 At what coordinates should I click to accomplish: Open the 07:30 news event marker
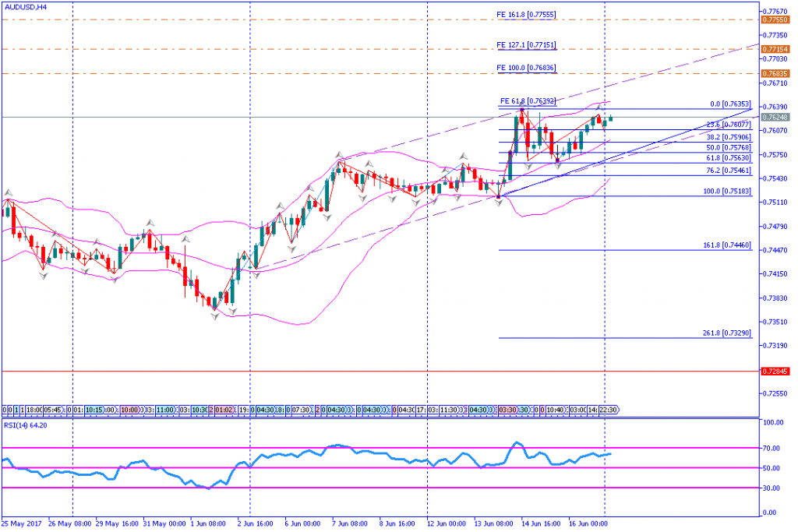(x=301, y=410)
